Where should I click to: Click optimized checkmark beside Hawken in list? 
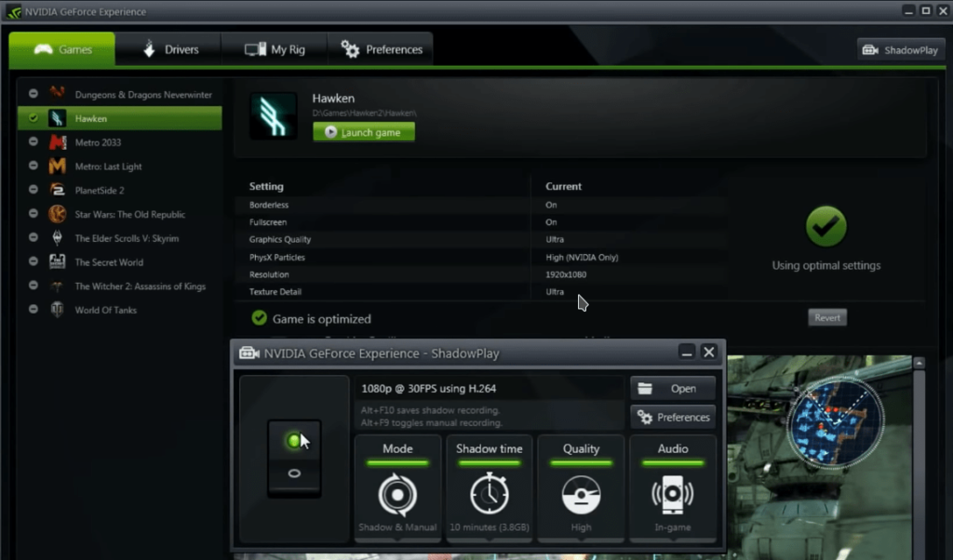tap(34, 118)
